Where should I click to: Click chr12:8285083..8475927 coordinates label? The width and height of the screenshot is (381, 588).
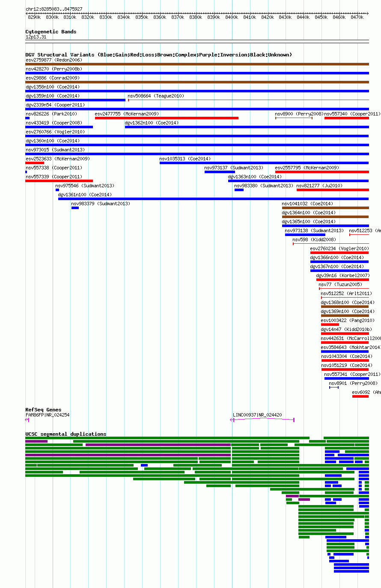point(54,9)
